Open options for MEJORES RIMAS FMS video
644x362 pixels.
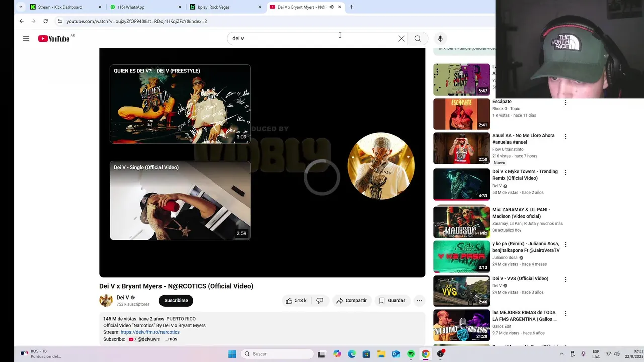tap(566, 313)
